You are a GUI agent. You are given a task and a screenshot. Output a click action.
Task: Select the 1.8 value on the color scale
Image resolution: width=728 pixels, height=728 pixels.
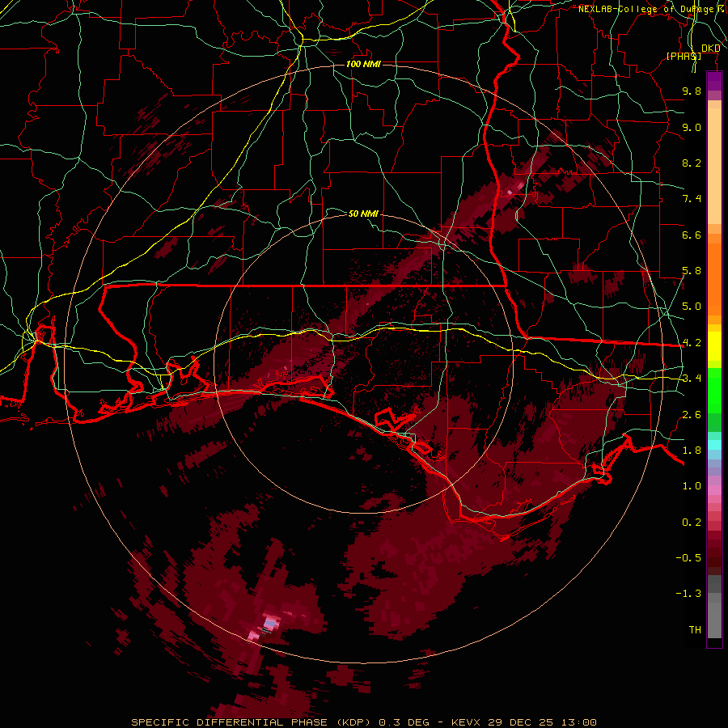coord(692,451)
